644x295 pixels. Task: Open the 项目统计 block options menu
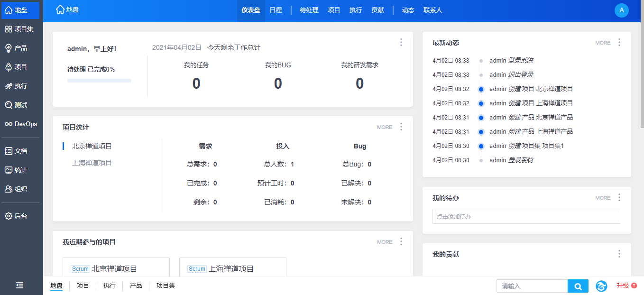401,127
